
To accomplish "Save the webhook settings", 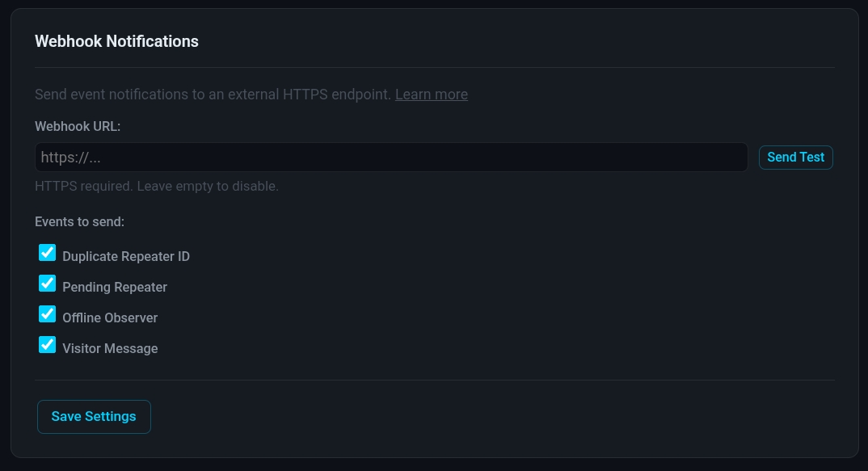I will (94, 417).
